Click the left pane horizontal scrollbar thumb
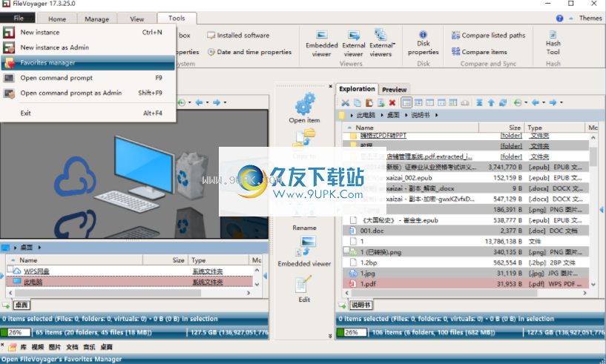 108,293
